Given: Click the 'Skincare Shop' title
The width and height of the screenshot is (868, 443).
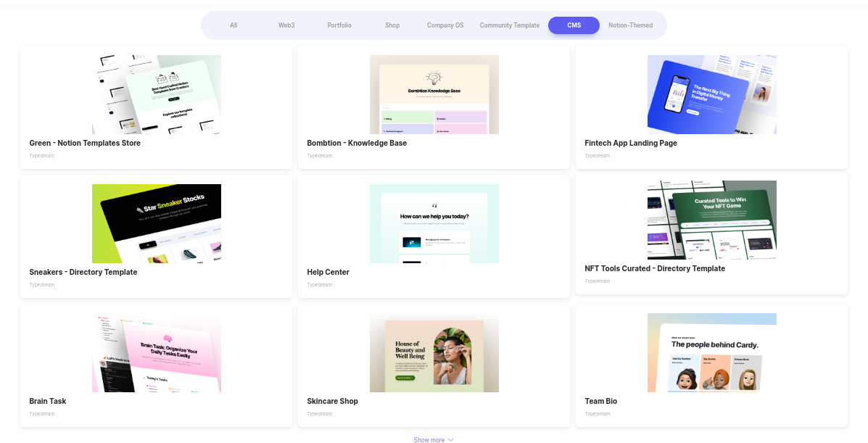Looking at the screenshot, I should [333, 401].
